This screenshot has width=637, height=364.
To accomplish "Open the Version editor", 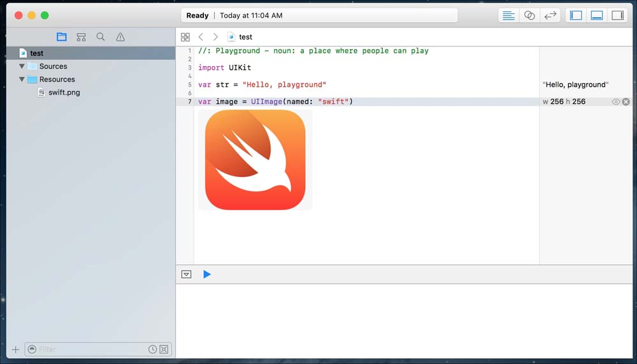I will click(550, 15).
